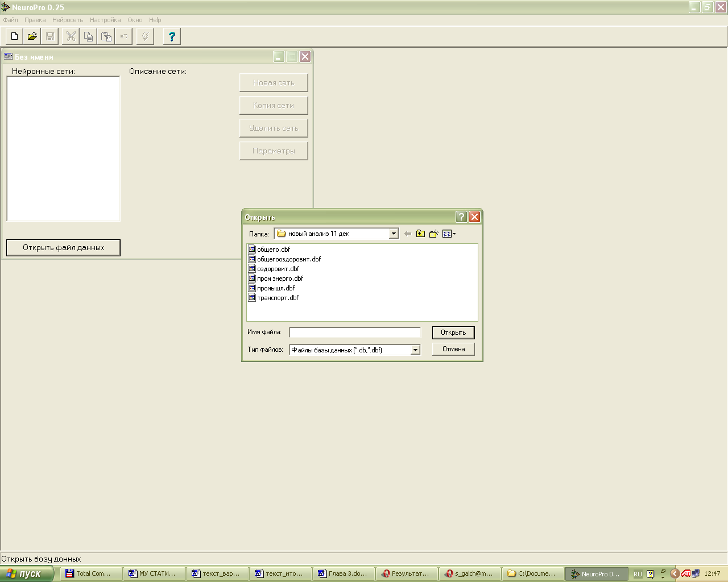Switch to NeuroPro taskbar button
Screen dimensions: 728x582
596,573
